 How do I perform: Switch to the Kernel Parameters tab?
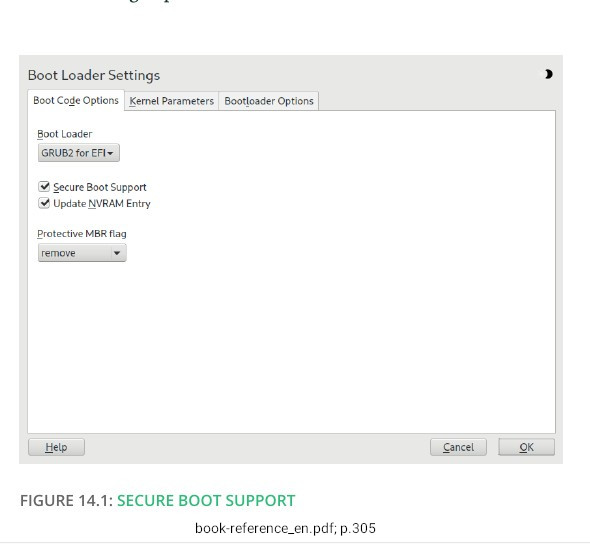[x=172, y=101]
